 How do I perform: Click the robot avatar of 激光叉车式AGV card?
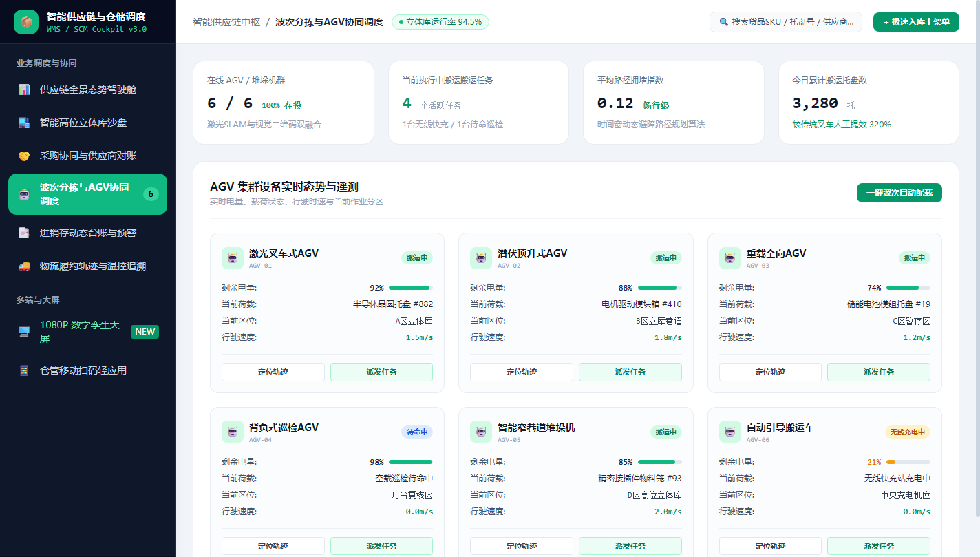pos(233,258)
